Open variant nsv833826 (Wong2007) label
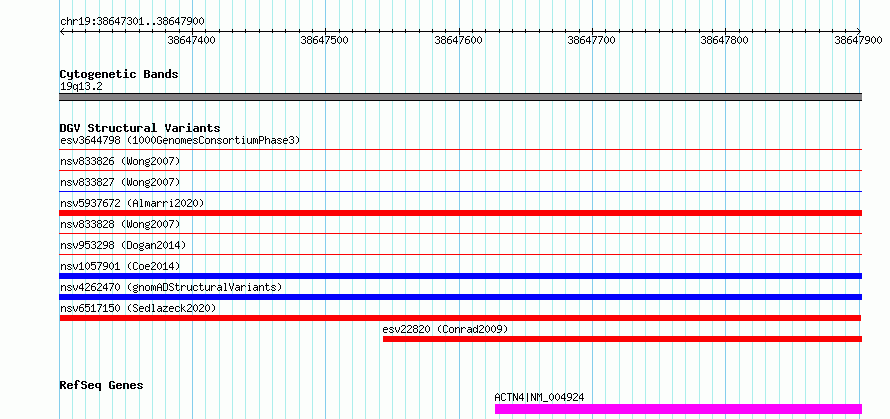This screenshot has height=419, width=890. [x=120, y=161]
